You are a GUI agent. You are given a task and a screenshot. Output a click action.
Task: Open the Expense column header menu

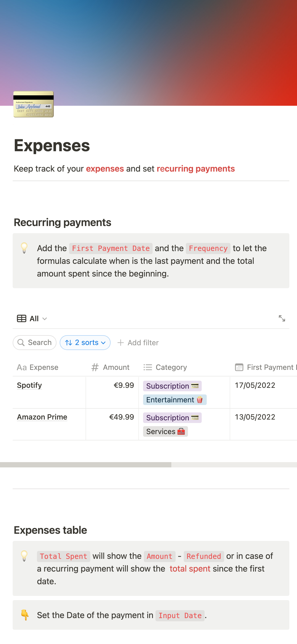pyautogui.click(x=44, y=367)
